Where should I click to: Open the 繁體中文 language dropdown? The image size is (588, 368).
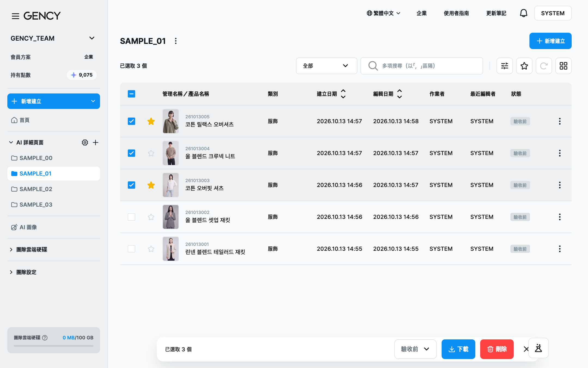click(383, 13)
